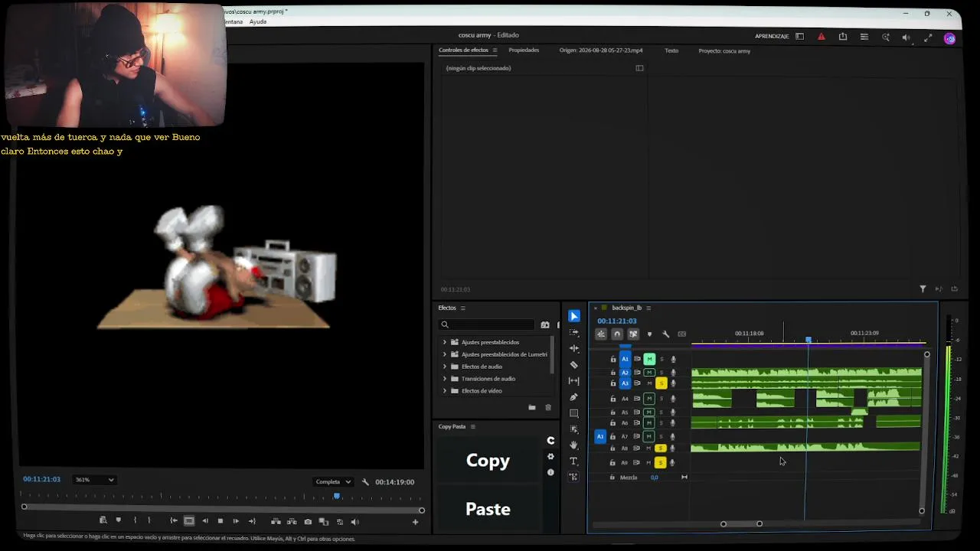980x551 pixels.
Task: Click the Copy button in Copy Pasta
Action: tap(488, 461)
